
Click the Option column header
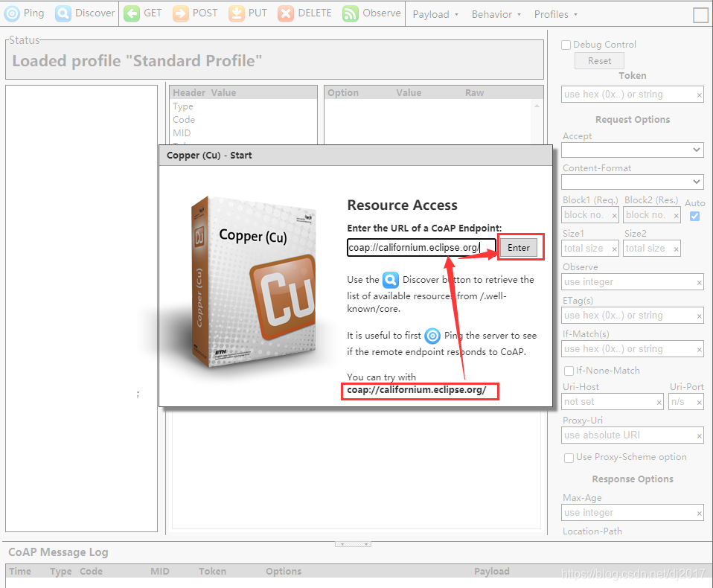tap(343, 93)
